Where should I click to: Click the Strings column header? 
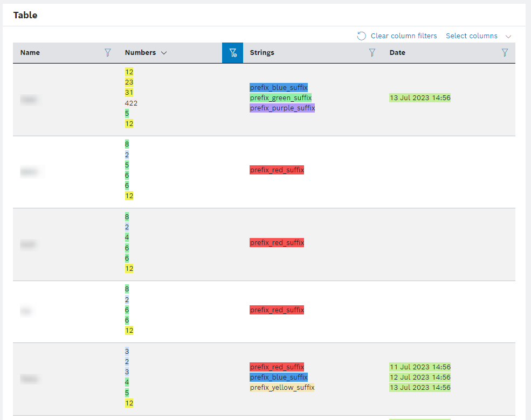coord(262,53)
